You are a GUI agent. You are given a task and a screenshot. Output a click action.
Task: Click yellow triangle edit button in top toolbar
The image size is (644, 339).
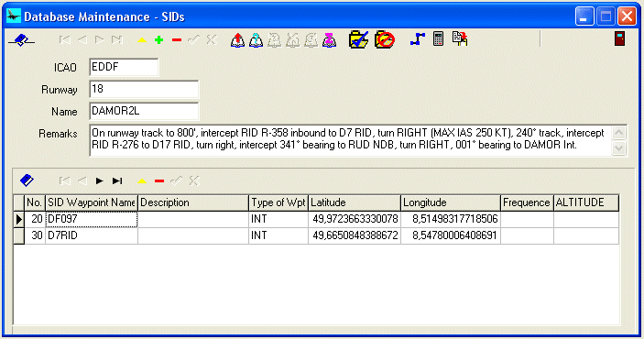point(142,40)
